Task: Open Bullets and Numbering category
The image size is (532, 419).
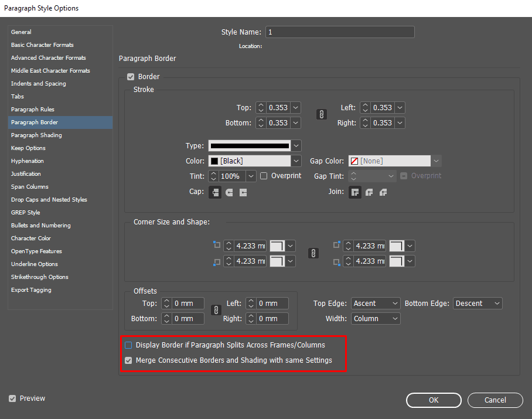Action: coord(60,225)
